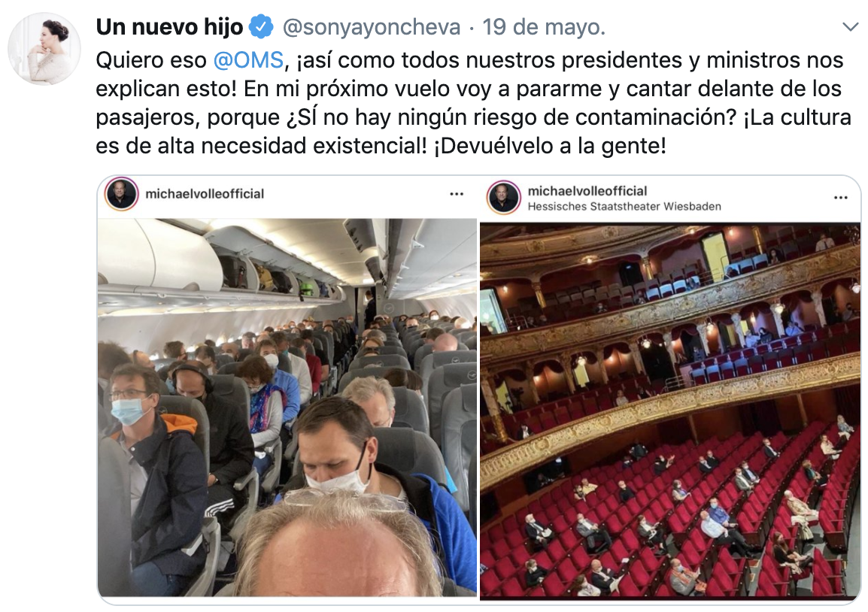This screenshot has height=612, width=868.
Task: Click the tweet text body
Action: pyautogui.click(x=473, y=103)
